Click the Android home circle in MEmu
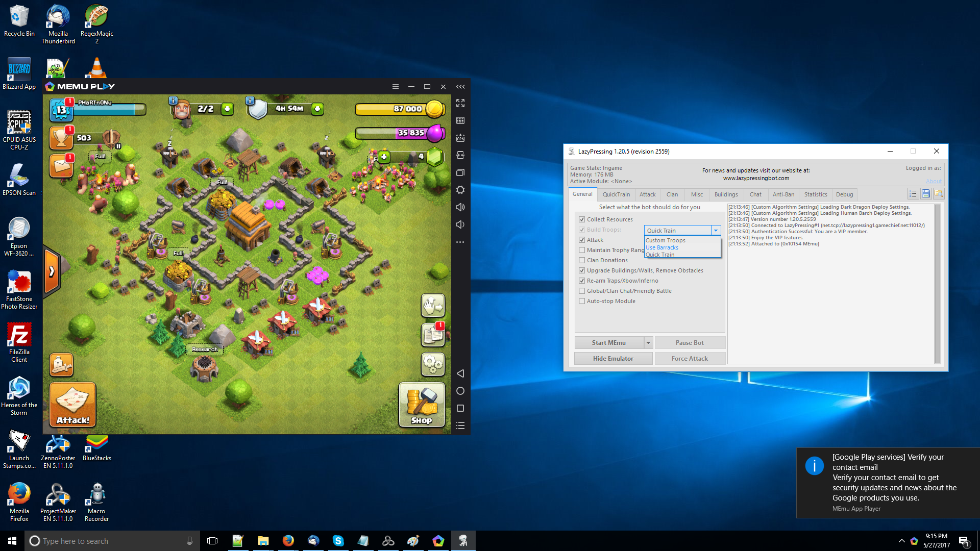The height and width of the screenshot is (551, 980). tap(460, 391)
